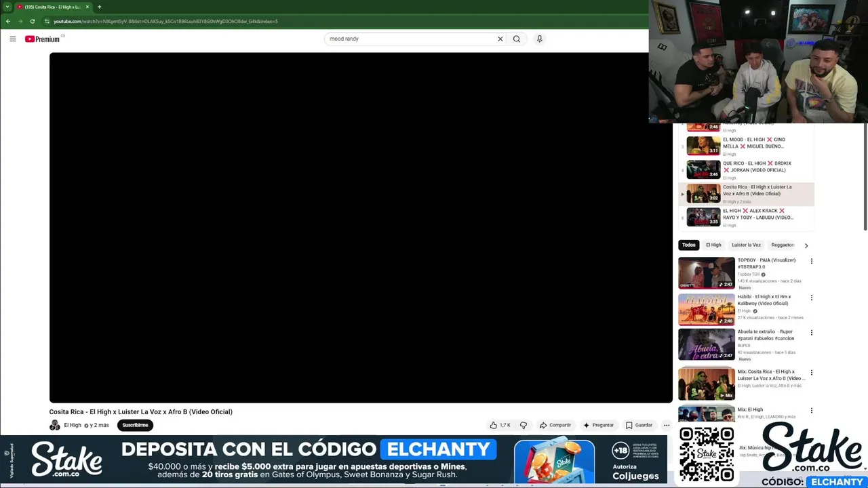Reload the page in the browser

point(32,21)
